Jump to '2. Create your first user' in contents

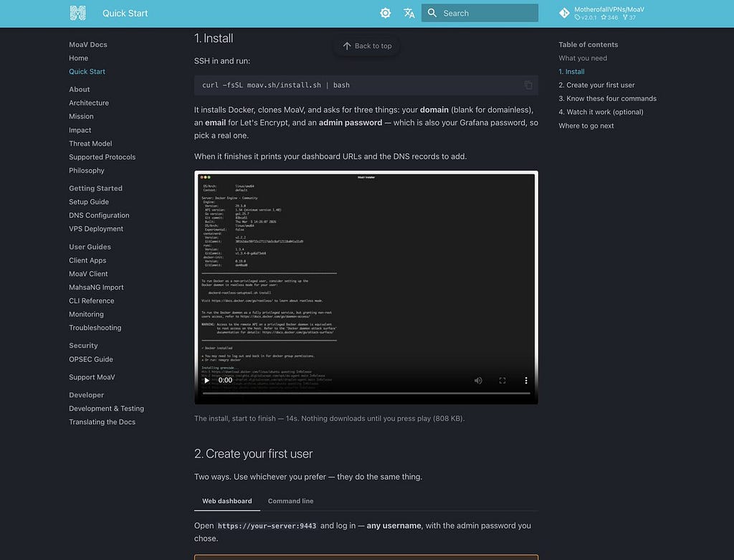tap(597, 85)
